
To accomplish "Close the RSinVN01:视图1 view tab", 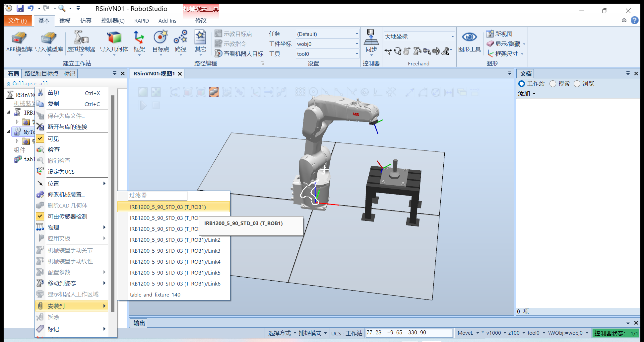I will pos(180,74).
